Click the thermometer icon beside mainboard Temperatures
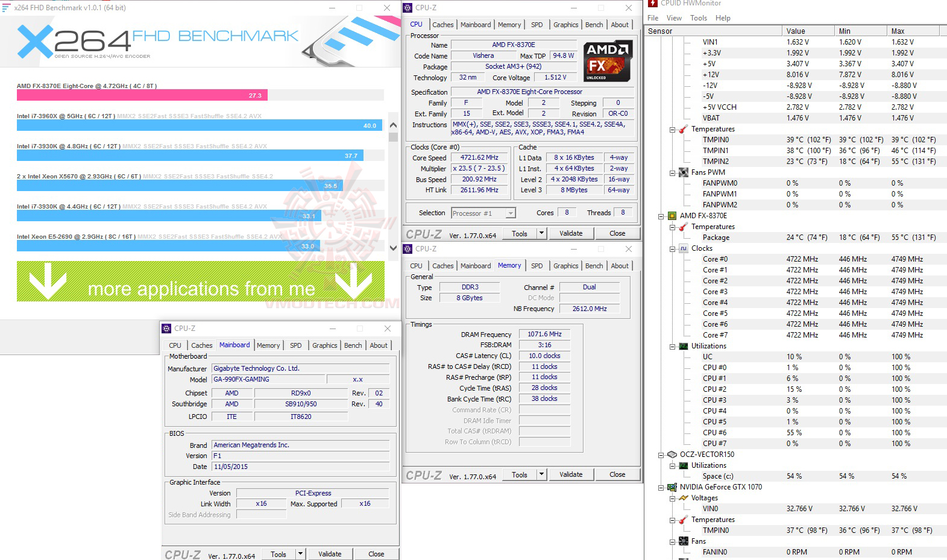 point(684,129)
